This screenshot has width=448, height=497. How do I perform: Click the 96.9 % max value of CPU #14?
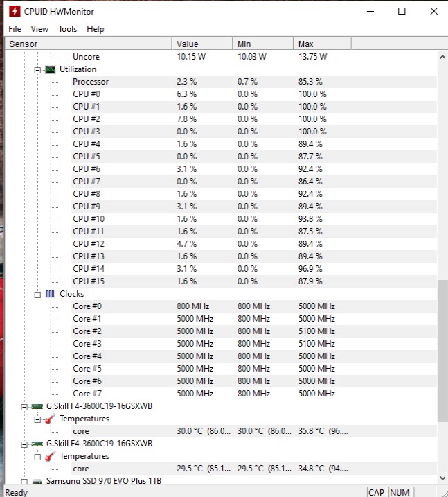[x=310, y=269]
